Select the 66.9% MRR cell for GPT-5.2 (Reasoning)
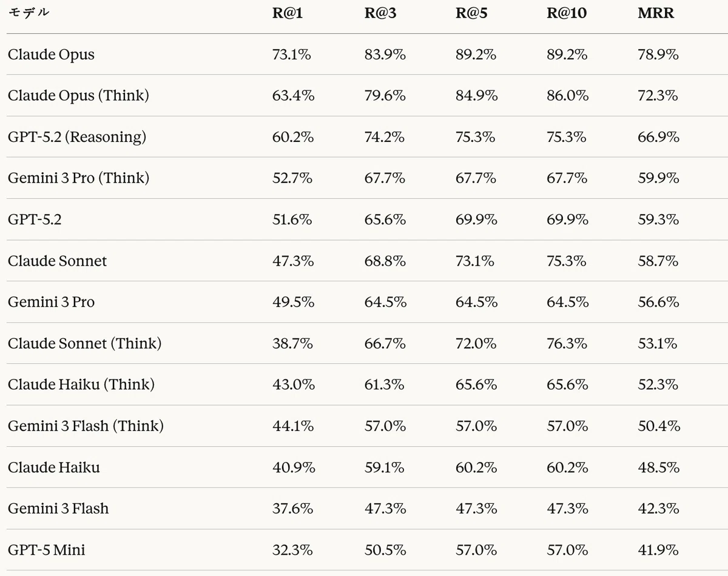This screenshot has width=728, height=576. click(658, 137)
